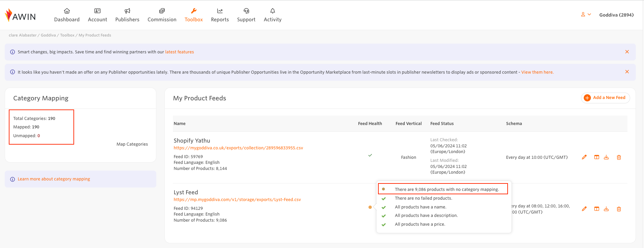644x248 pixels.
Task: Dismiss the latest features banner
Action: point(627,52)
